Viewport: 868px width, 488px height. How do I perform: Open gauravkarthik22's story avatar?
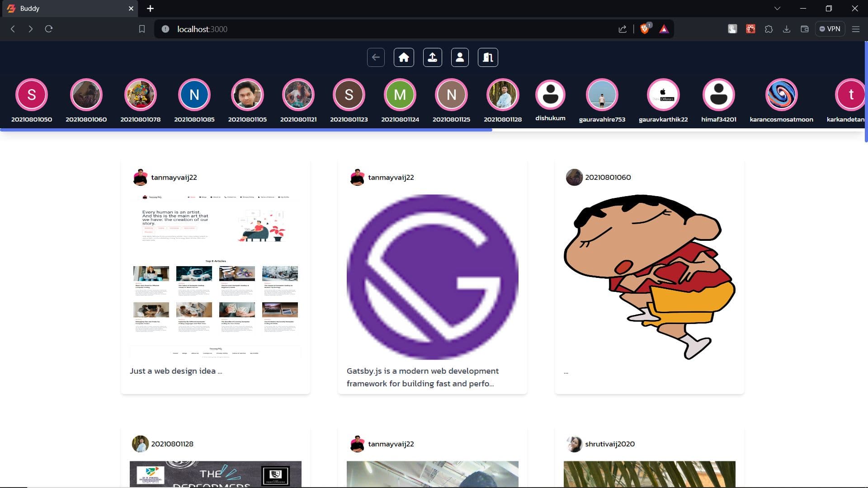click(663, 95)
